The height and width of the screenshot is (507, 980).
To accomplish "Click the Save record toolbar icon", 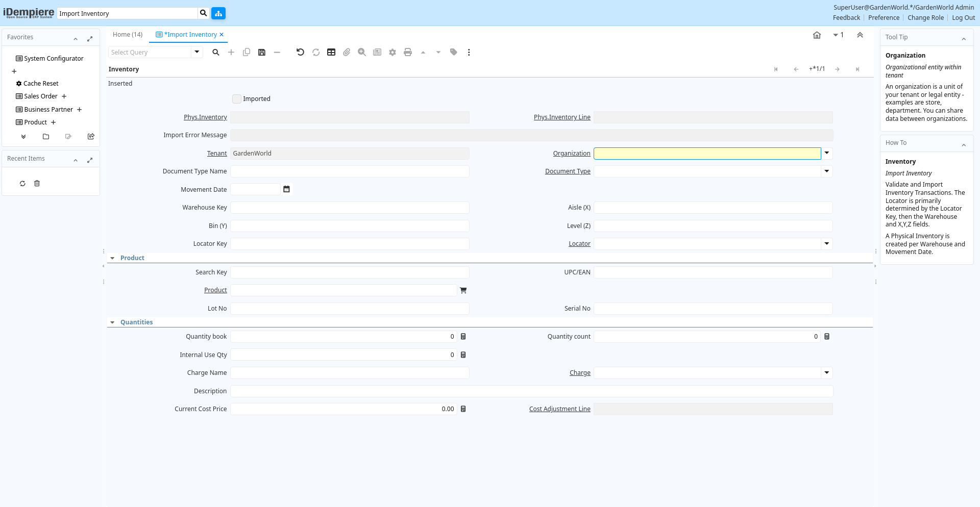I will click(x=262, y=53).
